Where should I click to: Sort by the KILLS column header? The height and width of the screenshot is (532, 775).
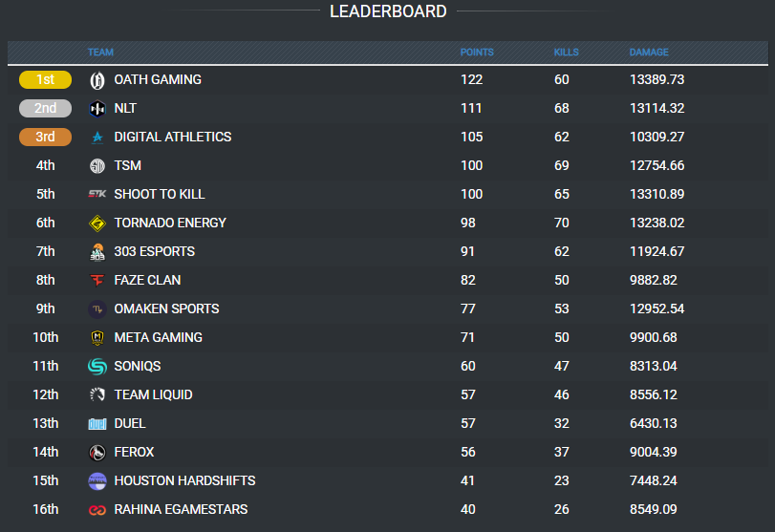[x=567, y=53]
